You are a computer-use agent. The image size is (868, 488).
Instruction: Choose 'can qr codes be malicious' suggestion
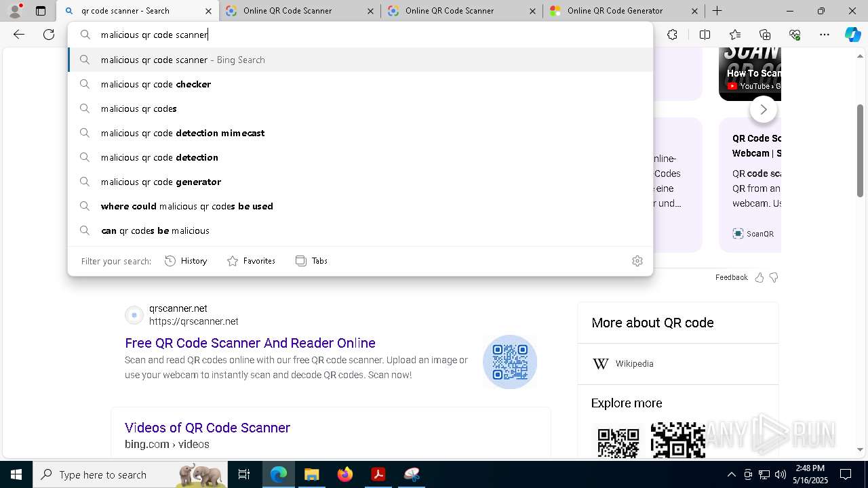pyautogui.click(x=360, y=230)
